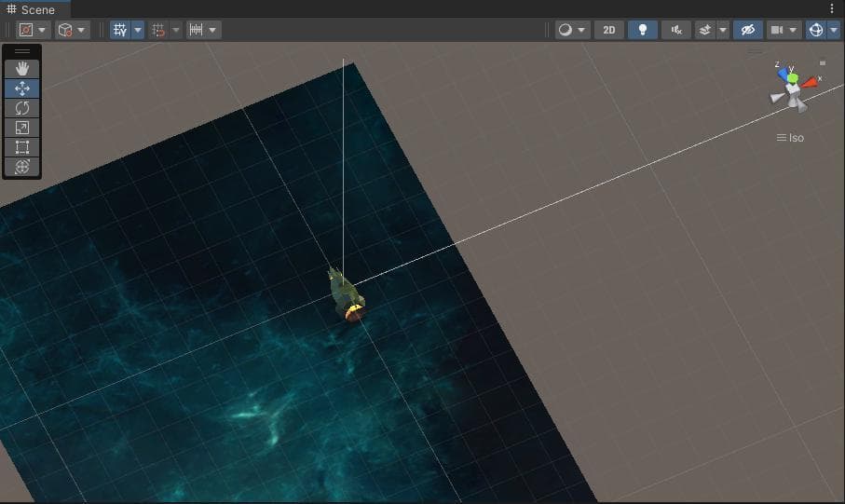Open the grid settings dropdown arrow
Image resolution: width=845 pixels, height=504 pixels.
[x=138, y=30]
